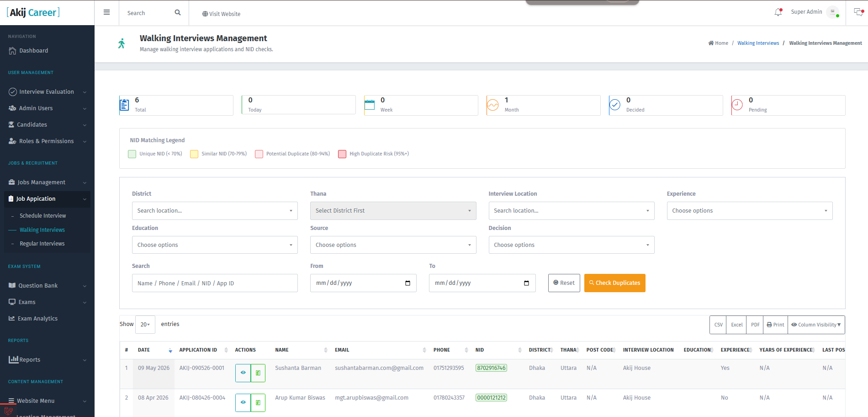This screenshot has width=868, height=417.
Task: Open the From date calendar picker icon
Action: click(x=408, y=283)
